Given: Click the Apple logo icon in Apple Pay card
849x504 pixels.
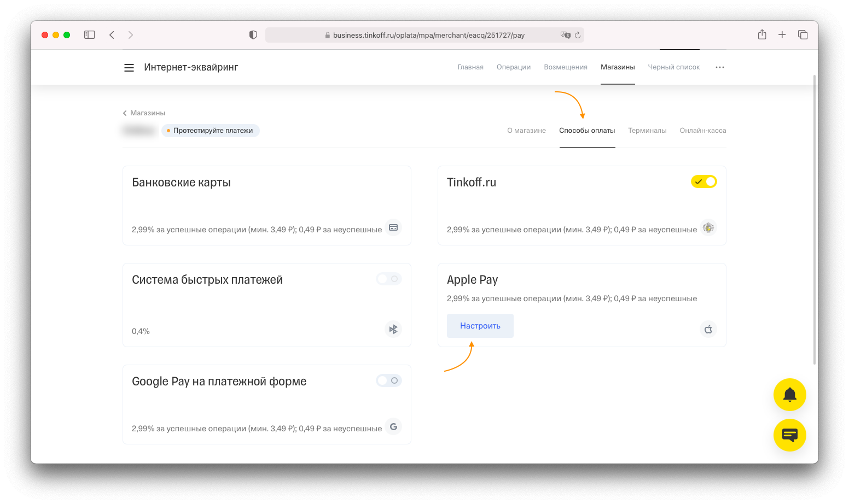Looking at the screenshot, I should [x=708, y=329].
